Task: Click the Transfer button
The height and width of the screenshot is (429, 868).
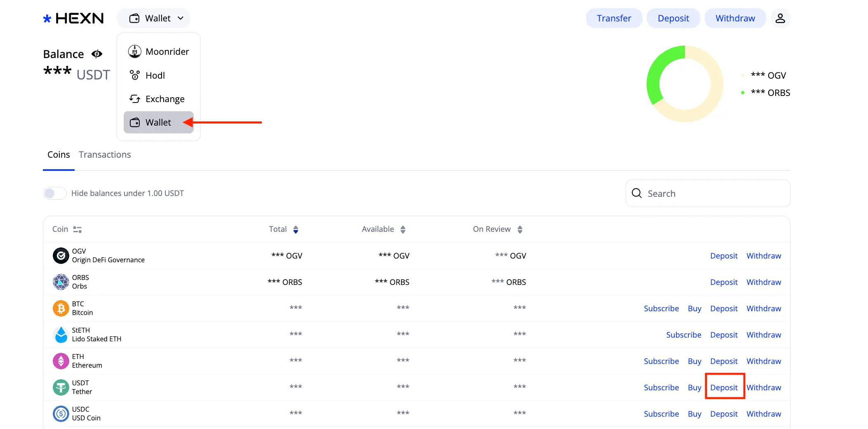Action: click(x=614, y=18)
